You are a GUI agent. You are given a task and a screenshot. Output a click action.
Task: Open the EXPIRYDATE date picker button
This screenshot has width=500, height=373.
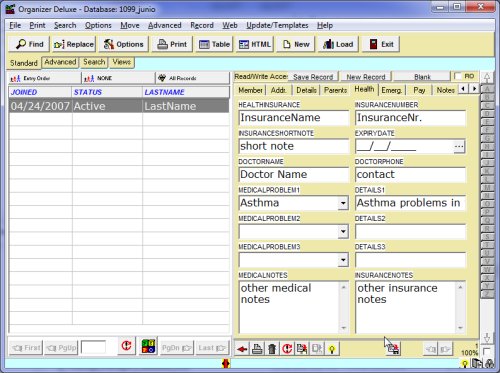point(459,146)
